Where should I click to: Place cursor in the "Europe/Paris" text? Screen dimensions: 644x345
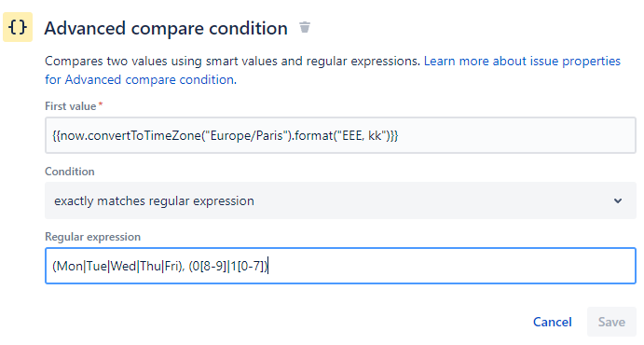point(246,135)
